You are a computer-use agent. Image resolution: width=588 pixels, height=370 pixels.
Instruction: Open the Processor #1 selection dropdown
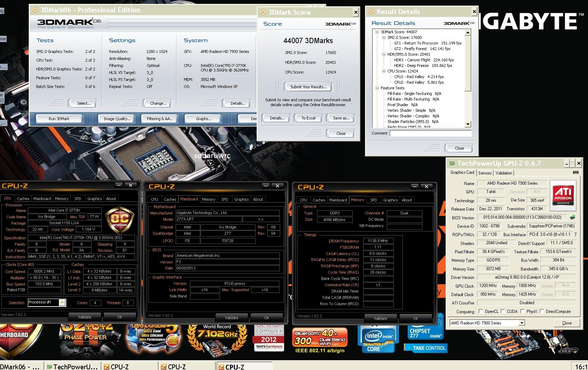point(62,302)
